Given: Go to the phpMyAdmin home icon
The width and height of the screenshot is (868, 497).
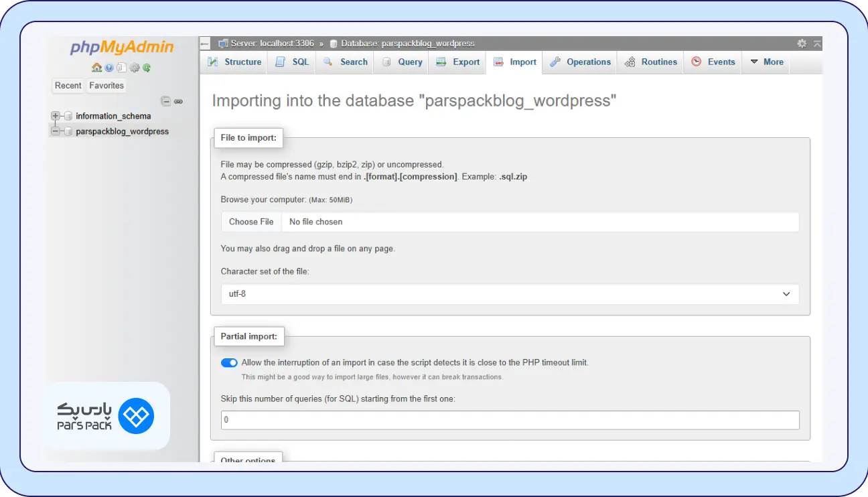Looking at the screenshot, I should coord(96,68).
